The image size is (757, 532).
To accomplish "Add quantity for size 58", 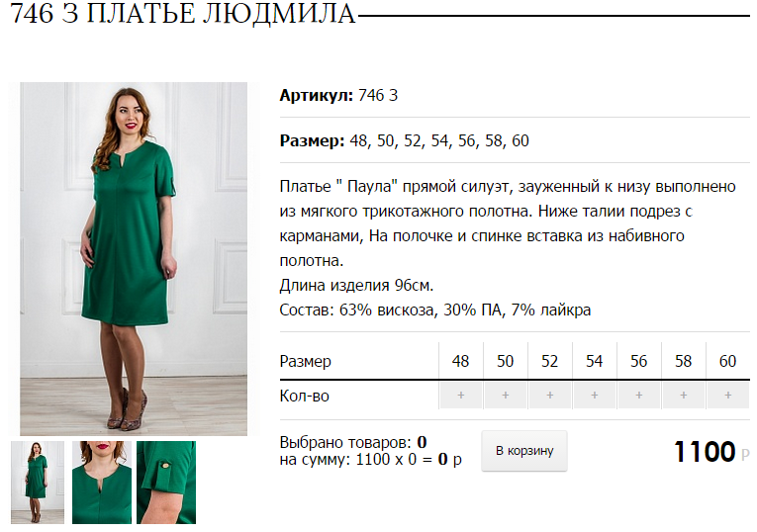I will point(683,395).
